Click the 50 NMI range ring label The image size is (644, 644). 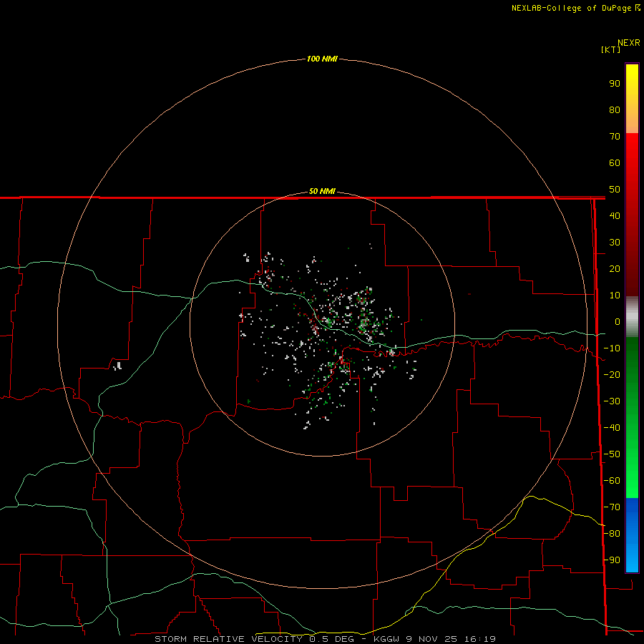322,191
